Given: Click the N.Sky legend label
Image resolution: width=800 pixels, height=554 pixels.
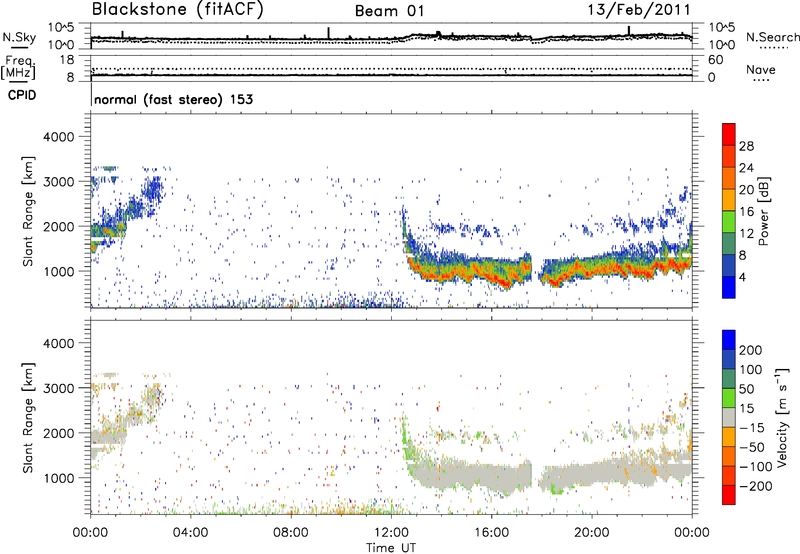Looking at the screenshot, I should point(19,37).
